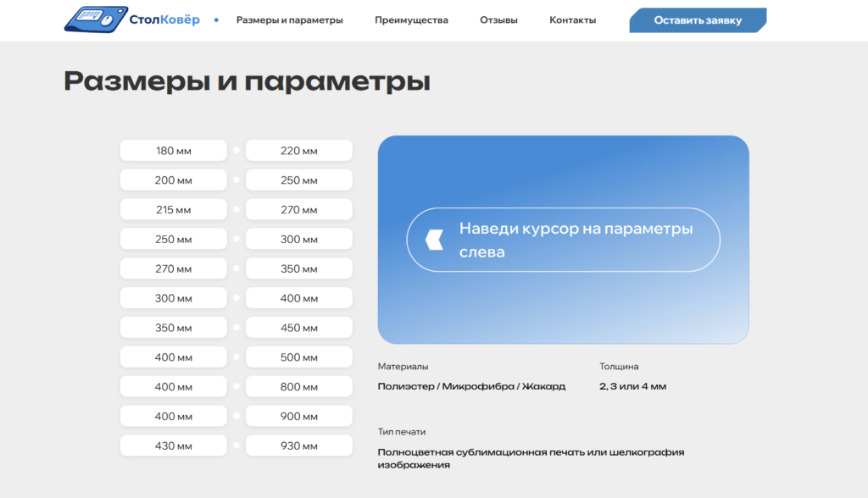Viewport: 868px width, 498px height.
Task: Click the СтолКовёр brand name text
Action: point(164,20)
